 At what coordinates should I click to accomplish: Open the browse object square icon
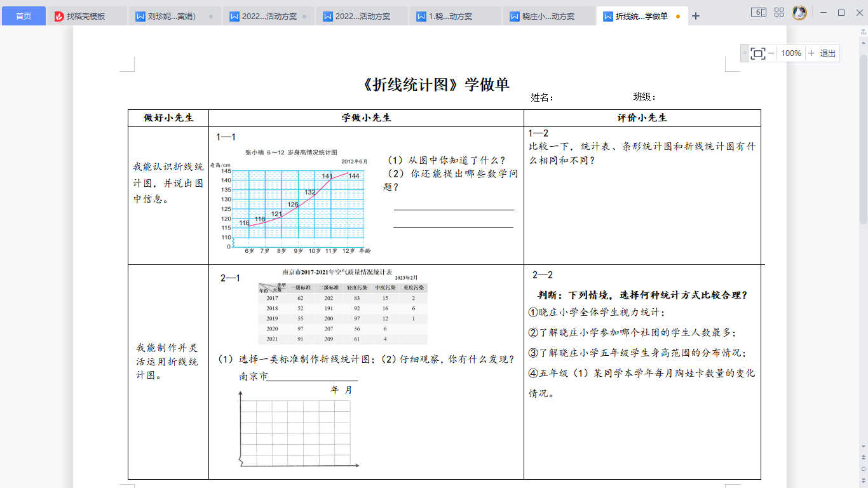864,470
